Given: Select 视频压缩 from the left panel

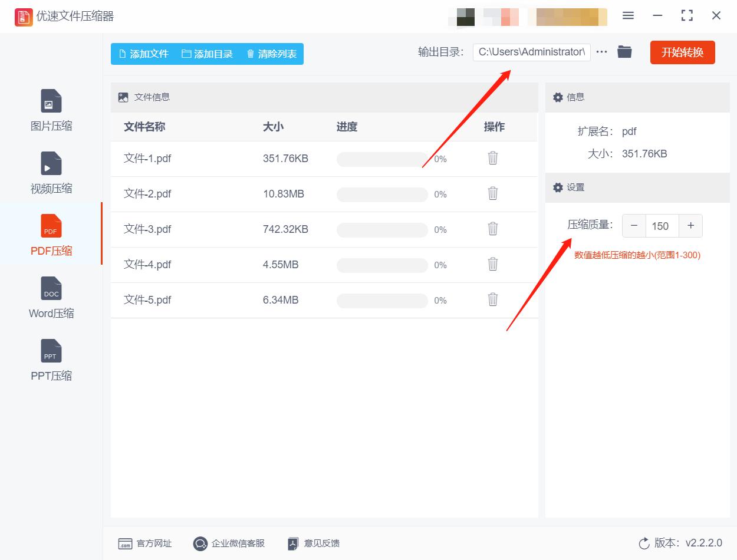Looking at the screenshot, I should [51, 174].
